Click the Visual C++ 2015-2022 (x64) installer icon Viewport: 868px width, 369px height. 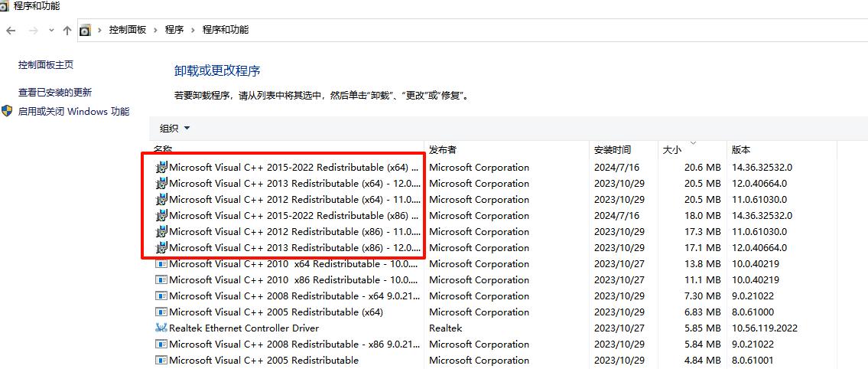[x=161, y=167]
